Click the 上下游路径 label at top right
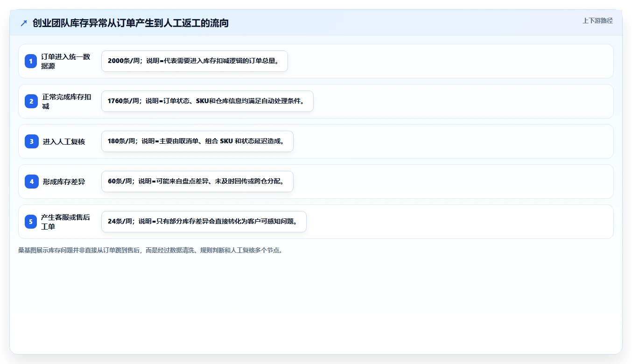The image size is (632, 364). (x=597, y=21)
